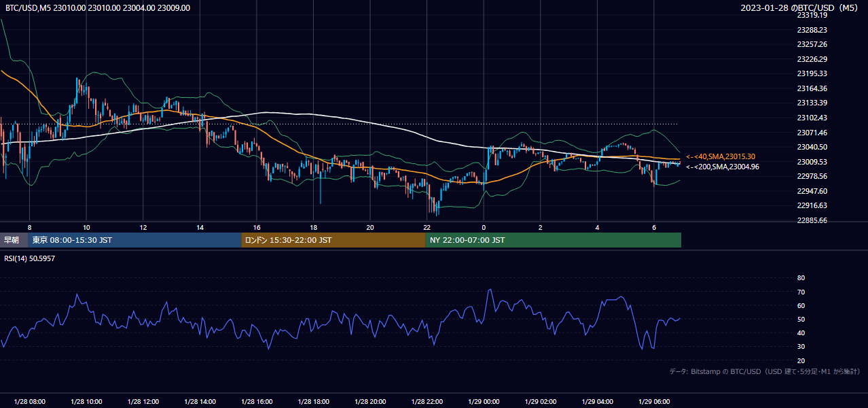Click RSI axis level 40
Screen dimensions: 868x408
801,333
